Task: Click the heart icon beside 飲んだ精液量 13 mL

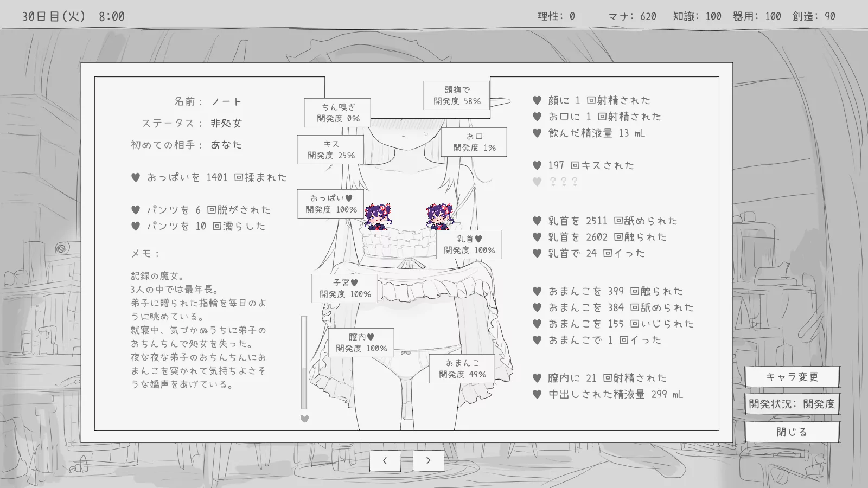Action: (x=537, y=133)
